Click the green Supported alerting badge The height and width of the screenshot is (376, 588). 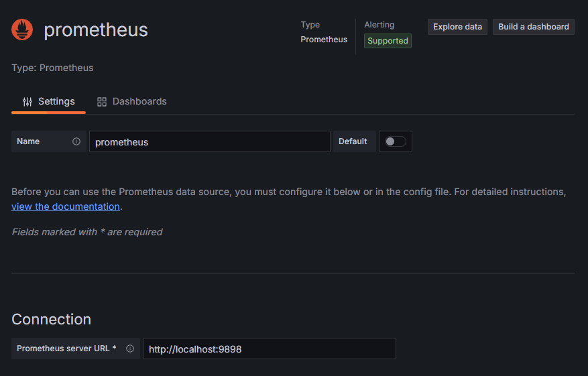(x=388, y=41)
